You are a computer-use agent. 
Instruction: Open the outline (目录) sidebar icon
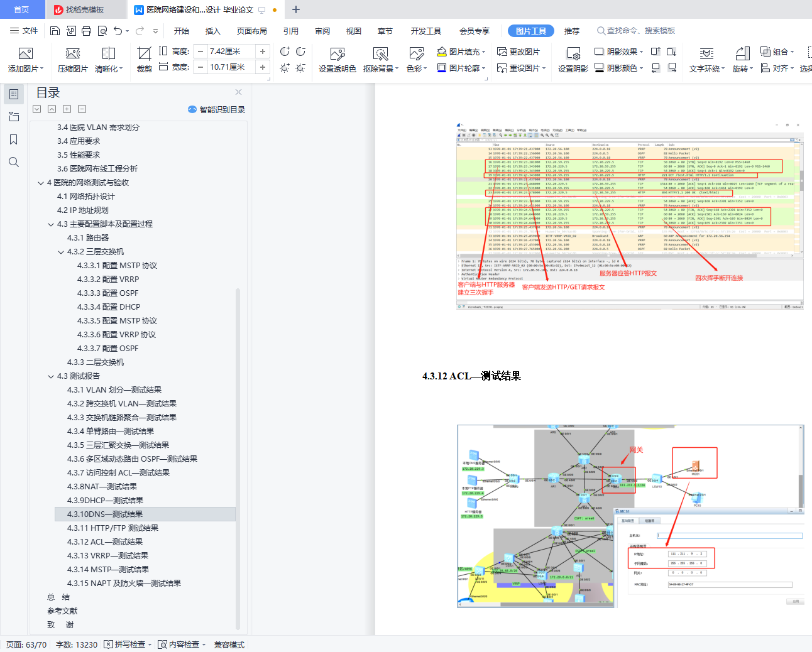pos(14,94)
